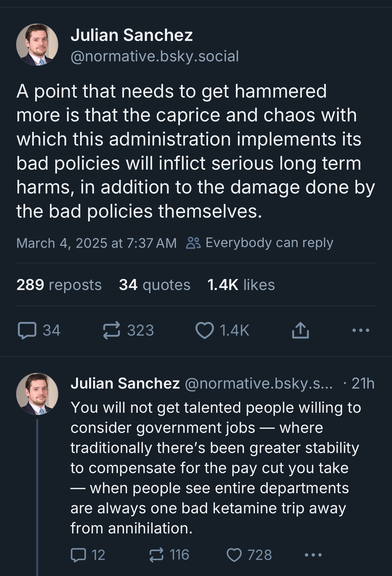
Task: Click the Everybody can reply icon
Action: pos(193,243)
